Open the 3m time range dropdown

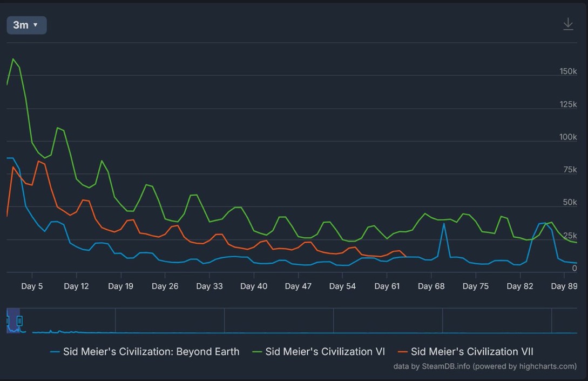[26, 25]
